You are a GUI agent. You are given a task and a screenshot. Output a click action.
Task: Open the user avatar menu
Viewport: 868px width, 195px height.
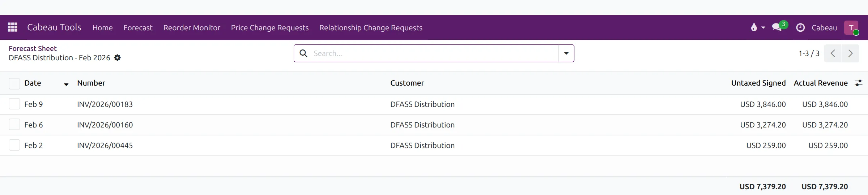point(851,27)
